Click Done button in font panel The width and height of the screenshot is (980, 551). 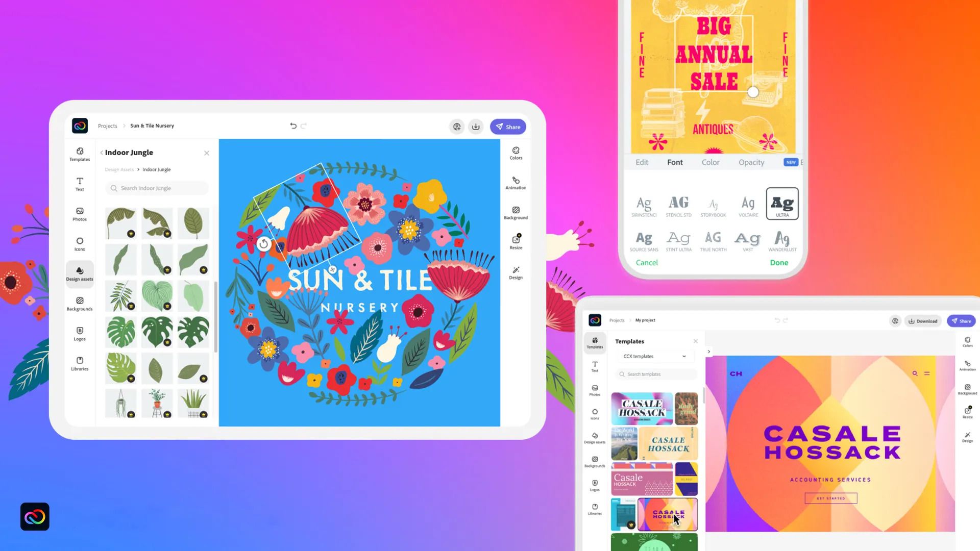(779, 262)
